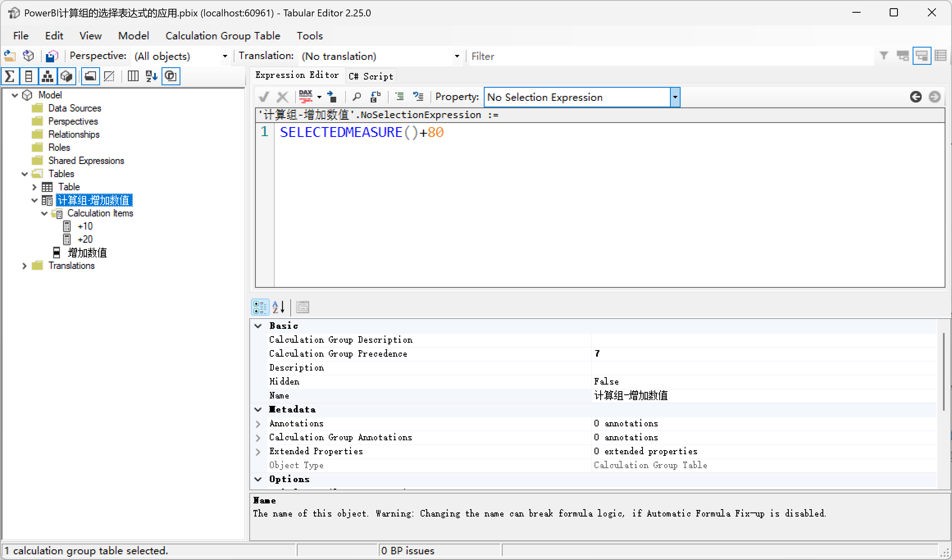Viewport: 952px width, 560px height.
Task: Click the filter funnel icon
Action: tap(884, 56)
